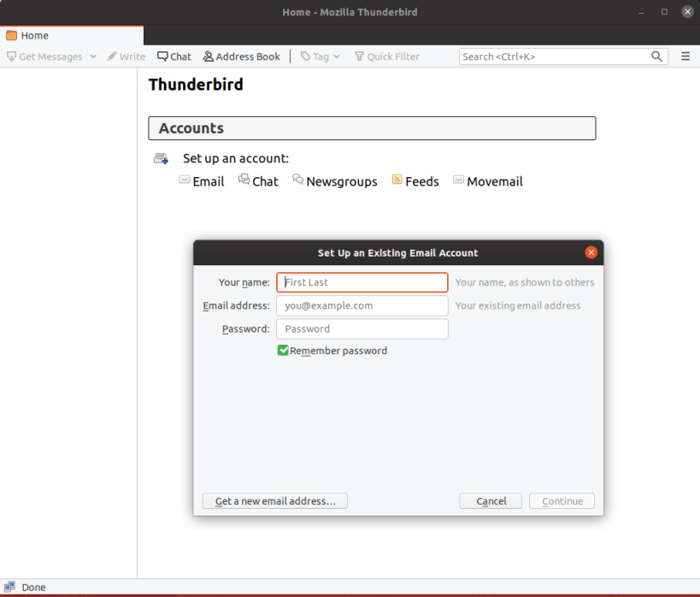Expand the Tag dropdown arrow
This screenshot has height=597, width=700.
point(337,56)
